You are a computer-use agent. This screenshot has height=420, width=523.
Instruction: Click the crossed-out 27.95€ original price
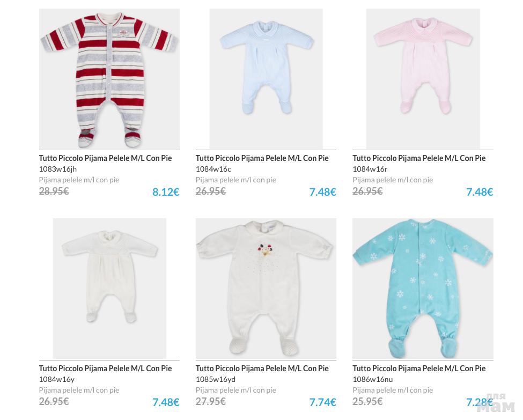pos(210,401)
